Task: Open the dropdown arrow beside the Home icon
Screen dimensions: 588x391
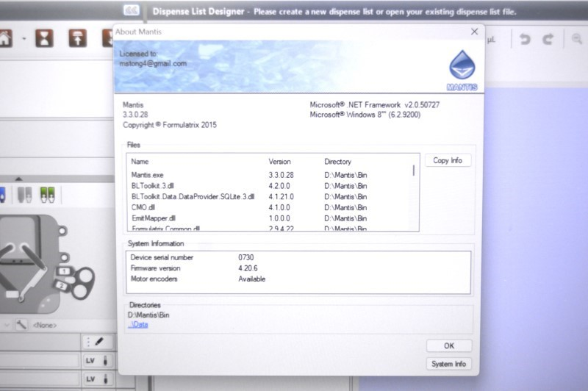Action: [x=24, y=39]
